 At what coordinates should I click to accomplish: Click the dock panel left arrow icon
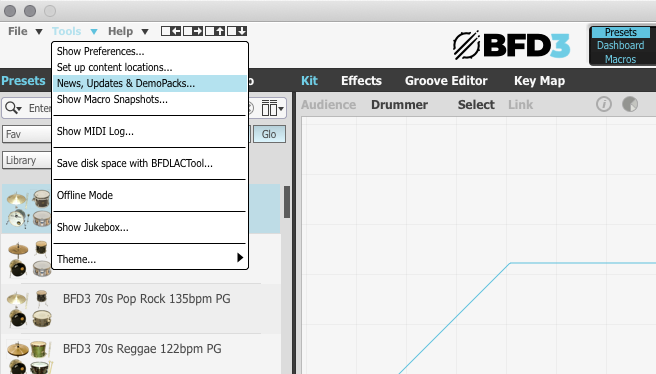pos(171,31)
